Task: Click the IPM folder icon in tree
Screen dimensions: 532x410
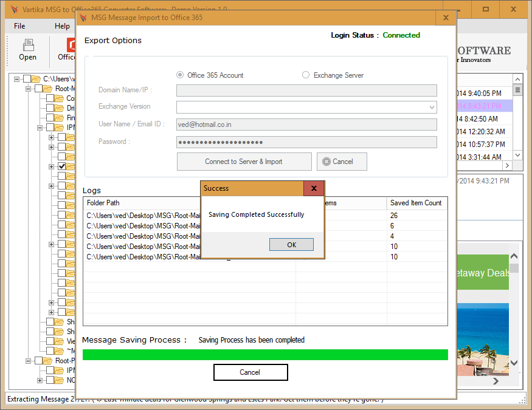Action: coord(60,128)
